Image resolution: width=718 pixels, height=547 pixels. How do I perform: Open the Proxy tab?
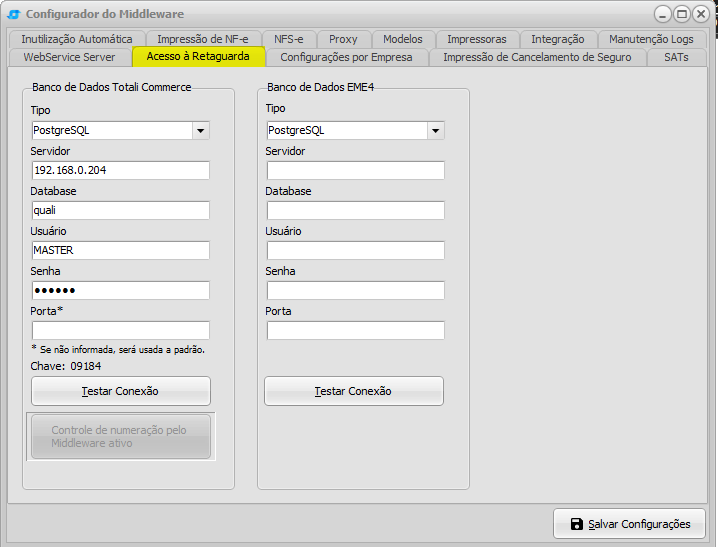343,39
